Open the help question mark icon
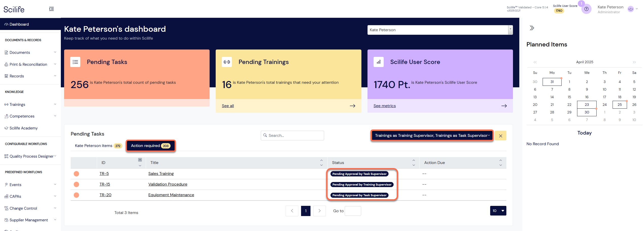The image size is (644, 231). 586,9
